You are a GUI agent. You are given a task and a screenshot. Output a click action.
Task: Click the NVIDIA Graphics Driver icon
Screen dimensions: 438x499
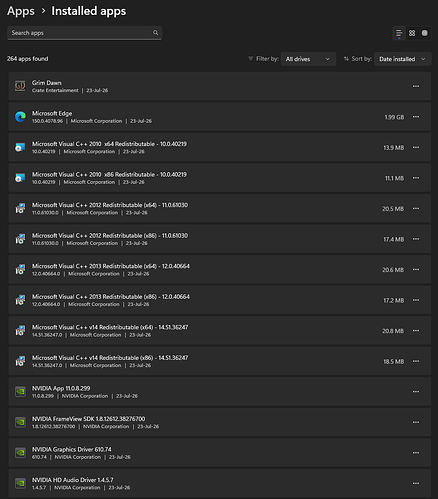click(x=20, y=453)
